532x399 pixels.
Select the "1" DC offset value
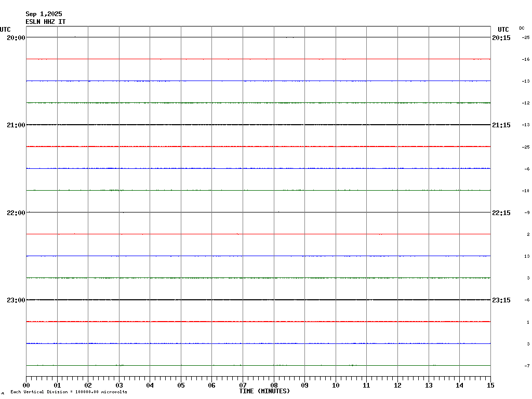528,322
